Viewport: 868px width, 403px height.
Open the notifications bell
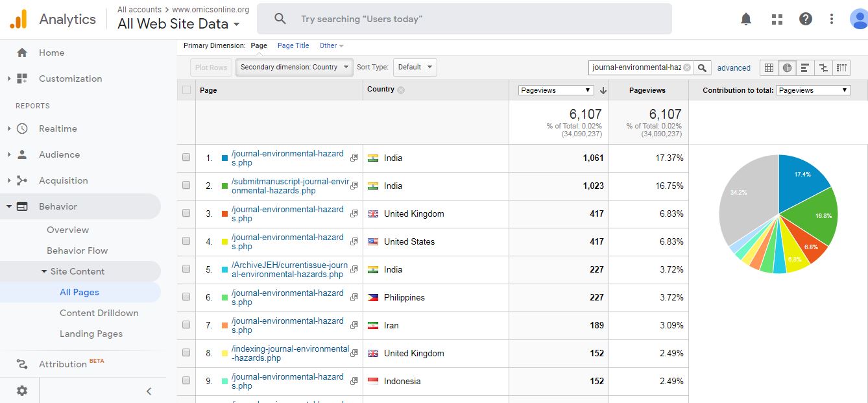pos(745,19)
